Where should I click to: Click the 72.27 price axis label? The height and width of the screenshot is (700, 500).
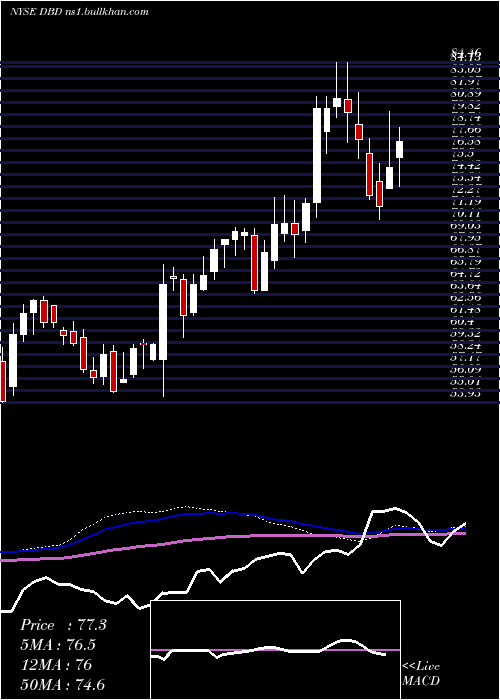466,190
